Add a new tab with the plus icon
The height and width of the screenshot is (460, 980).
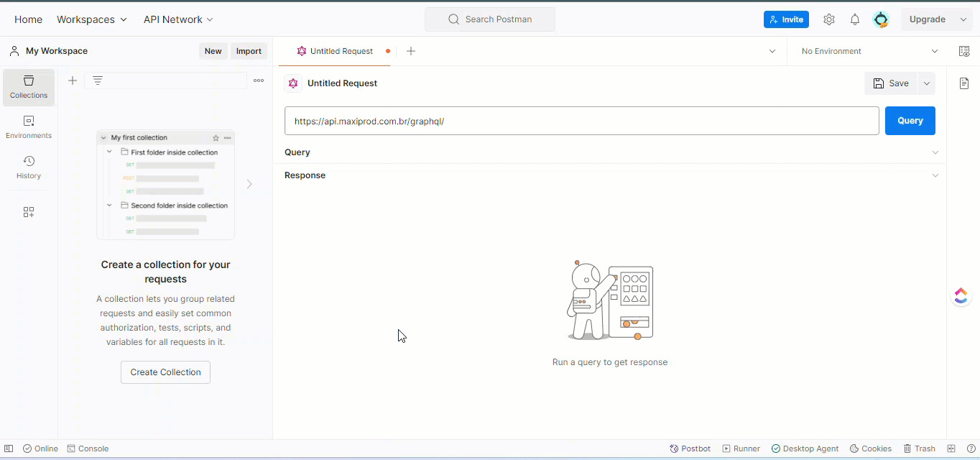[411, 51]
